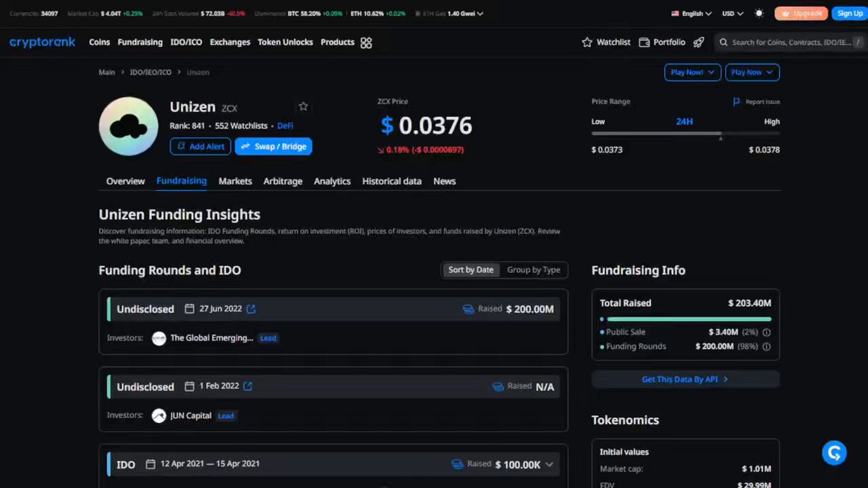Screen dimensions: 868x488
Task: Click info icon next to Funding Rounds
Action: click(x=767, y=347)
